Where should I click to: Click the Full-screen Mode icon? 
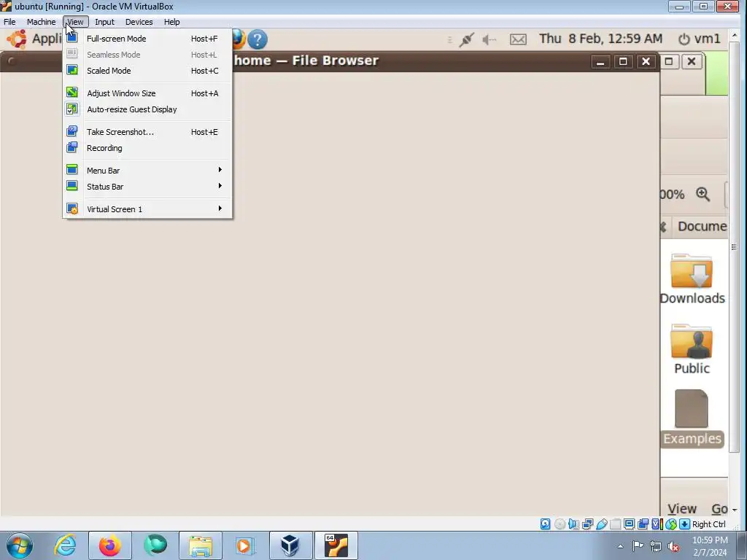coord(72,38)
